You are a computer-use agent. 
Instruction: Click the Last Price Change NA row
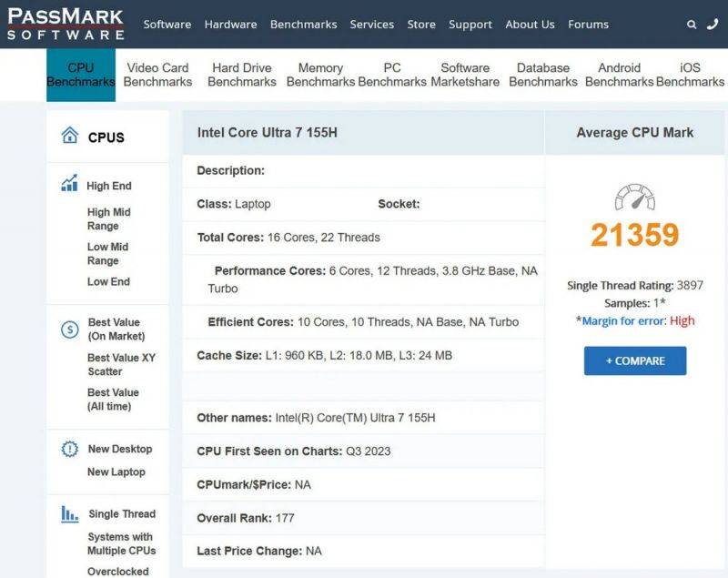point(259,551)
